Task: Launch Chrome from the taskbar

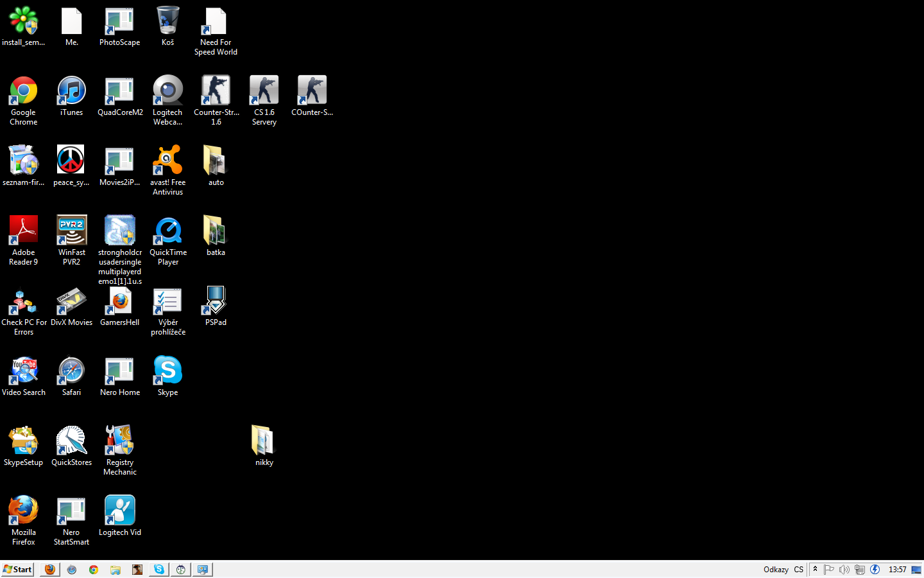Action: point(94,569)
